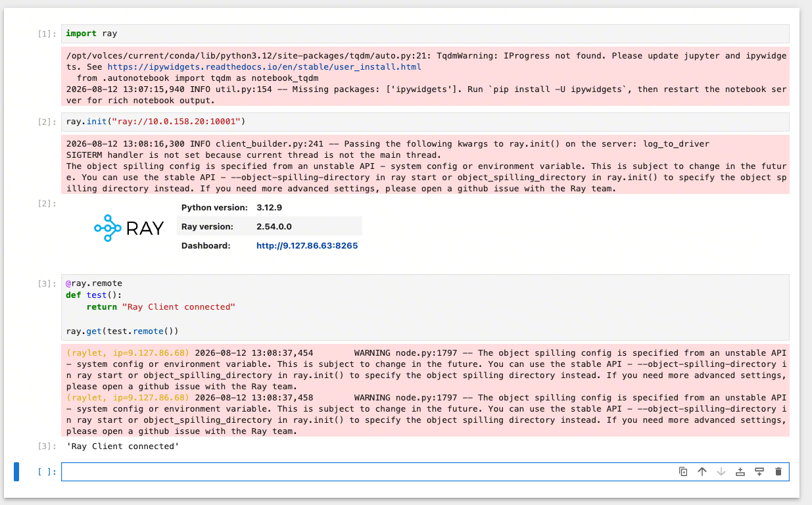The width and height of the screenshot is (812, 505).
Task: Open the ipywidgets readthedocs install link
Action: tap(264, 66)
